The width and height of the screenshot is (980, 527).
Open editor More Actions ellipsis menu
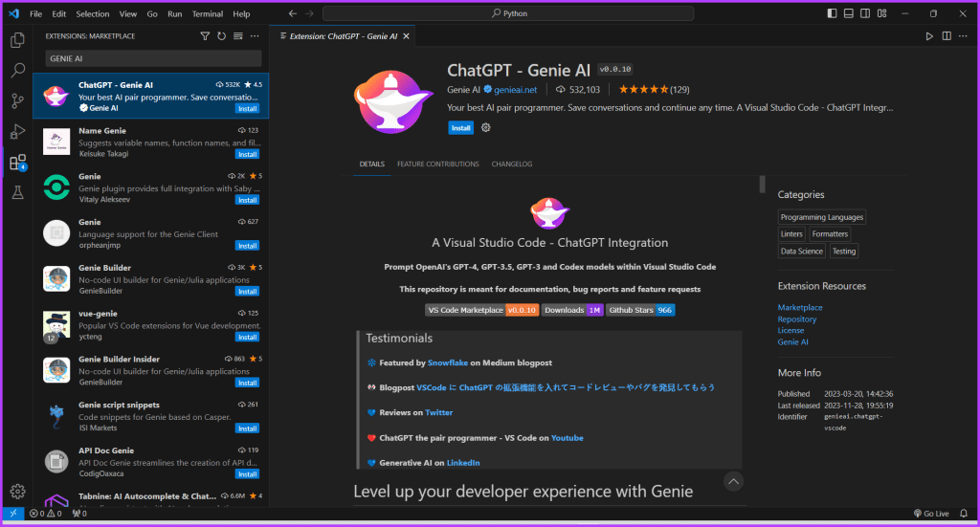click(963, 36)
